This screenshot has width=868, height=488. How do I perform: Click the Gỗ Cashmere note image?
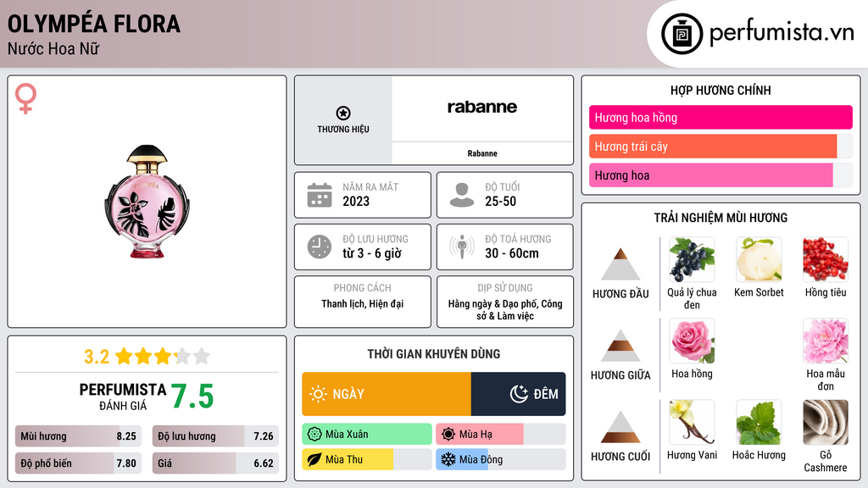pyautogui.click(x=825, y=423)
